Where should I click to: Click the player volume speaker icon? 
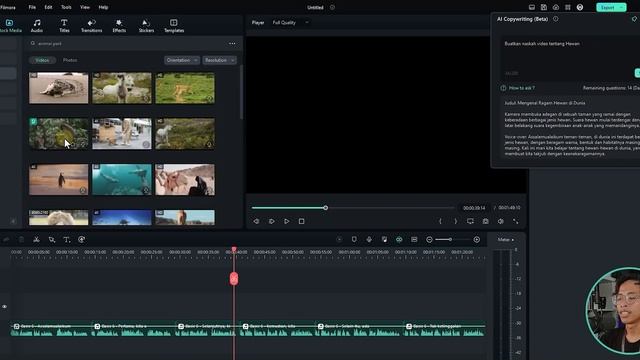click(x=500, y=221)
